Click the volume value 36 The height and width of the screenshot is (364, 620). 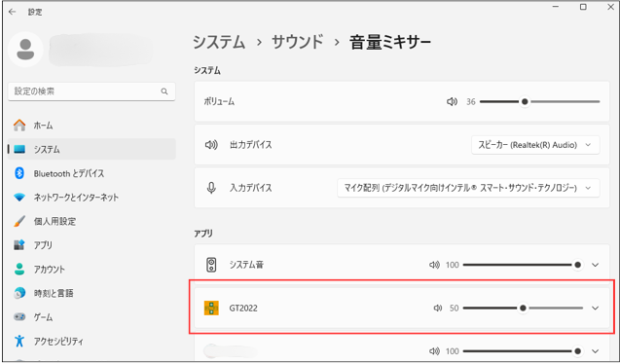[470, 102]
